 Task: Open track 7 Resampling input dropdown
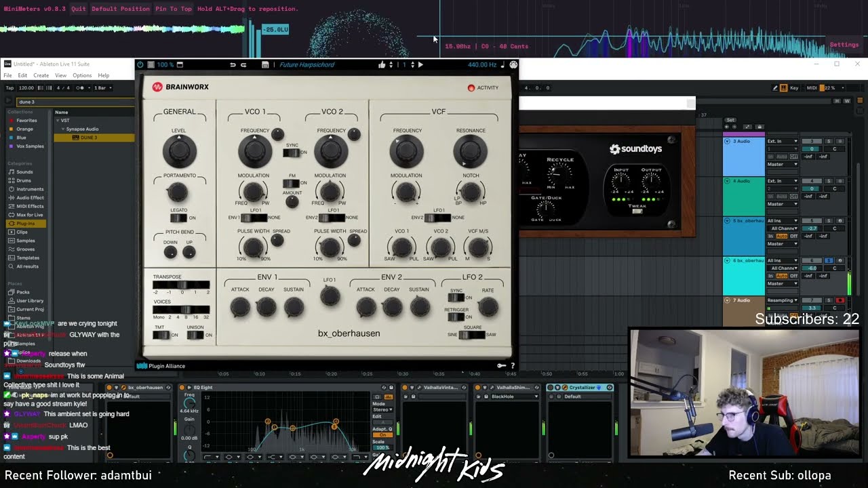point(783,300)
